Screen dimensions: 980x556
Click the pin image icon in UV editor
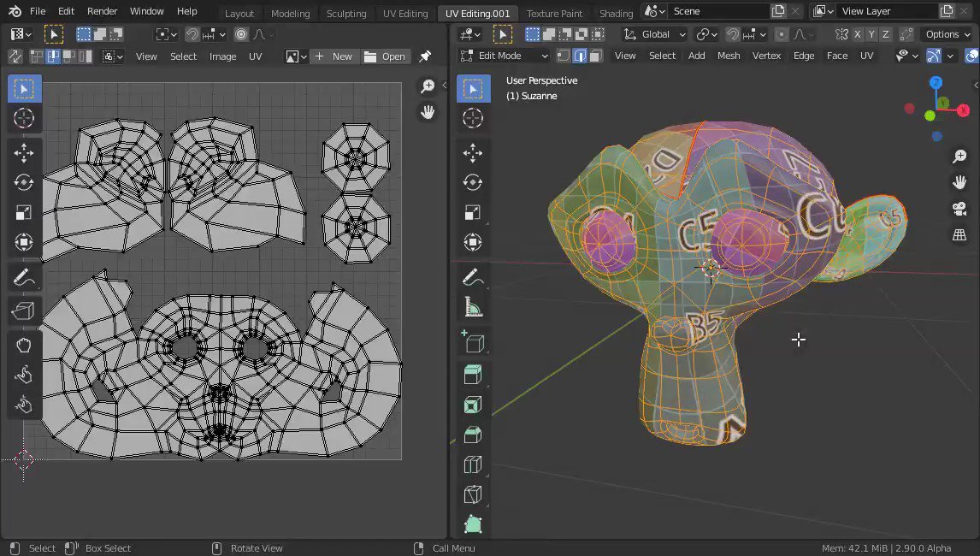pos(425,56)
